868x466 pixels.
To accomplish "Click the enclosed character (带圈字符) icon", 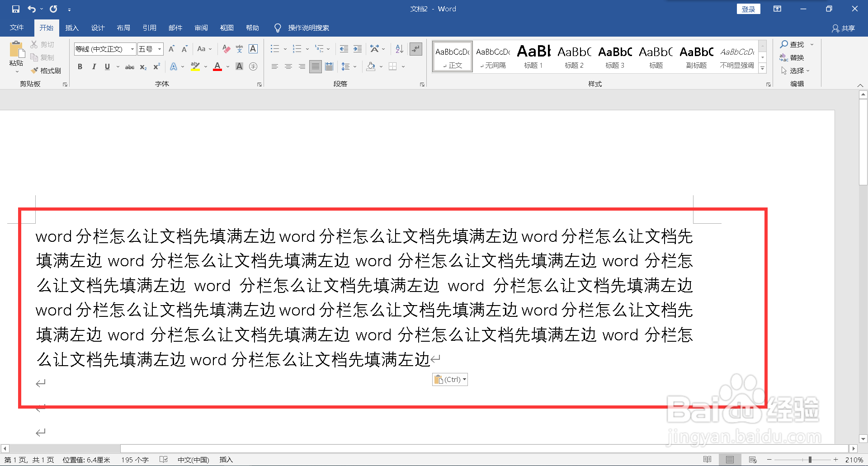I will tap(253, 66).
